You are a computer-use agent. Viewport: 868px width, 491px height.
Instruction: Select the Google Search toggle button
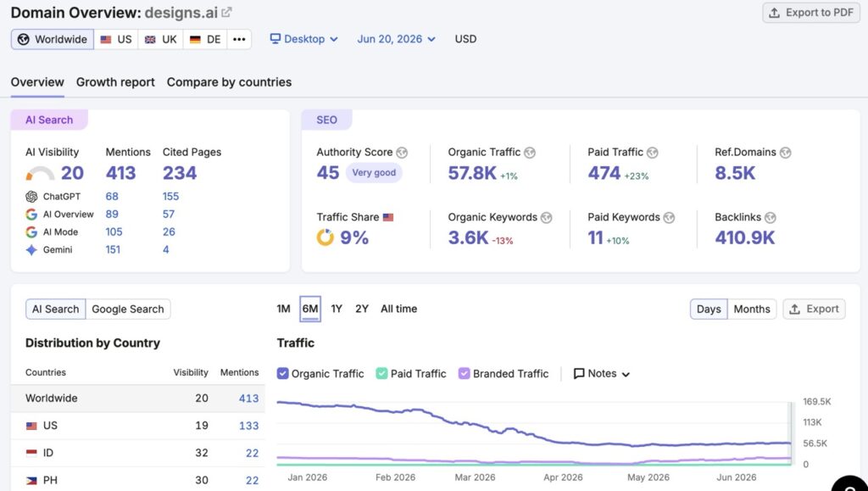[x=128, y=309]
